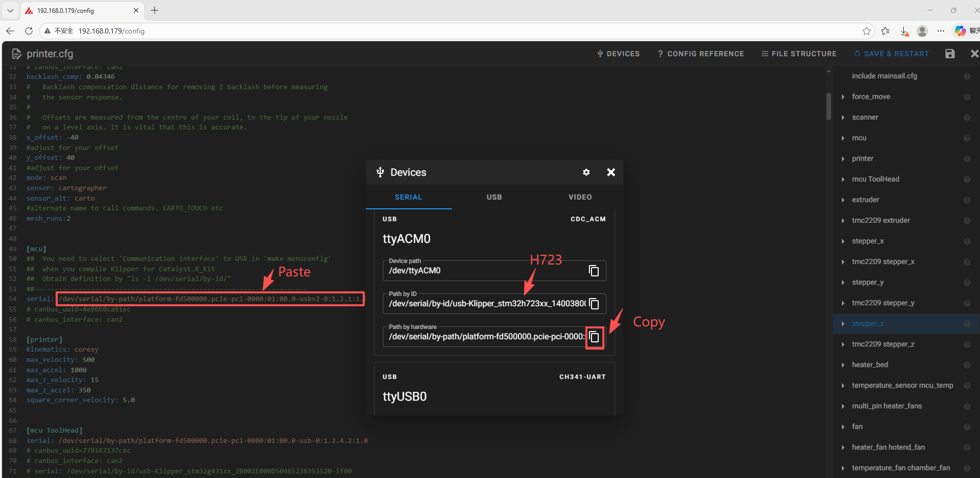Jump to stepper_y section
The width and height of the screenshot is (980, 478).
868,282
